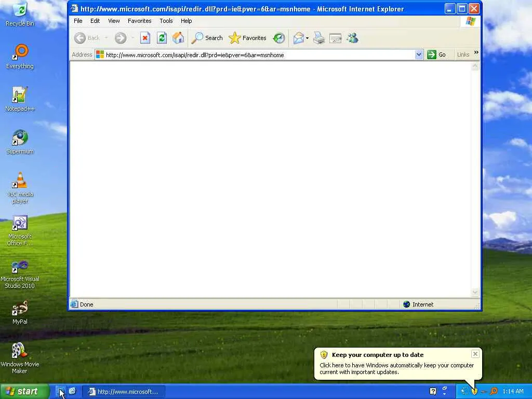Print the page using printer icon

319,38
